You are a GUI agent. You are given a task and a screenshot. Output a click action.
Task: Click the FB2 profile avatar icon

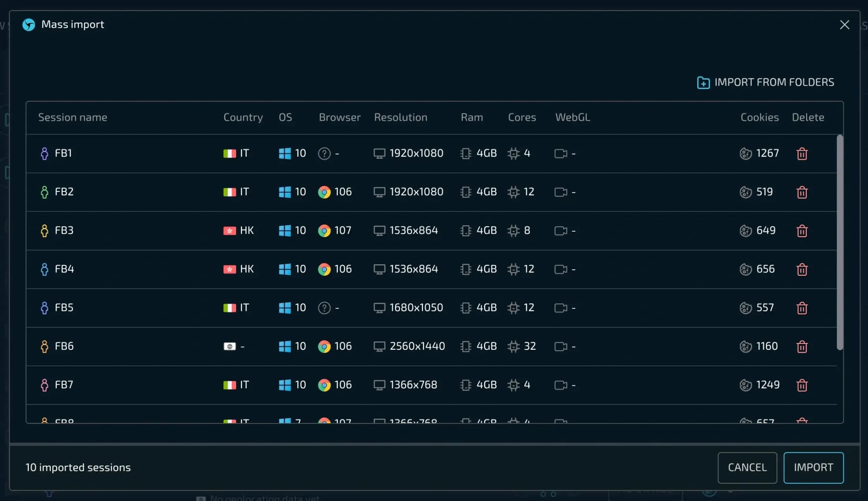point(45,192)
